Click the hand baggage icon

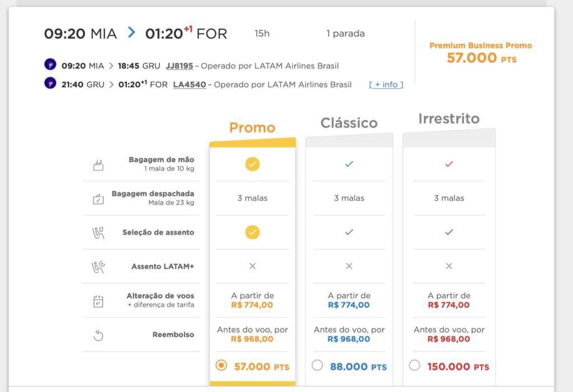98,165
